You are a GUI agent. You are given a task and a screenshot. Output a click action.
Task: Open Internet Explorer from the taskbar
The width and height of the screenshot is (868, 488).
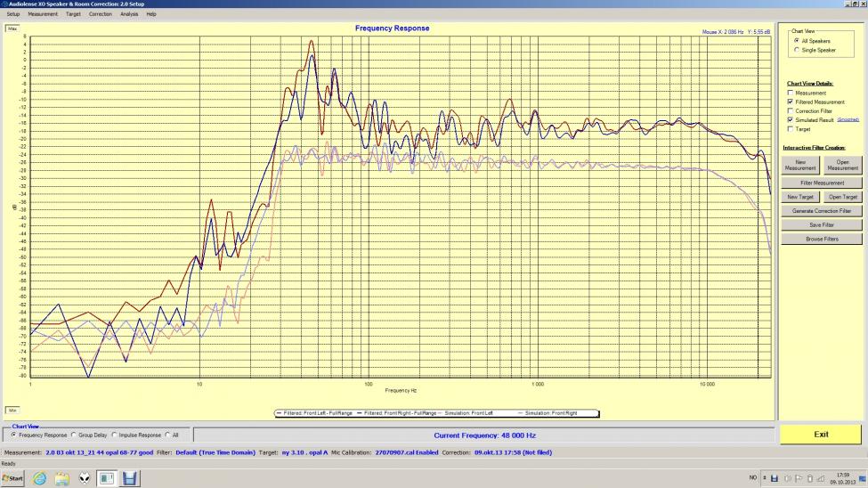[39, 478]
